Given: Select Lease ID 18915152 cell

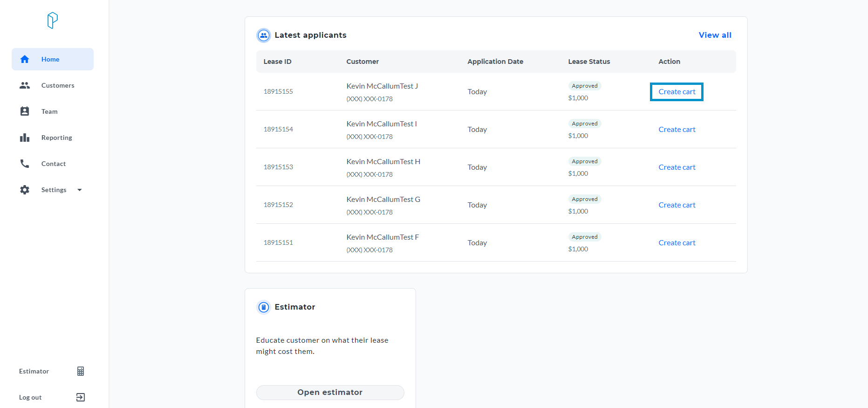Looking at the screenshot, I should pyautogui.click(x=278, y=205).
